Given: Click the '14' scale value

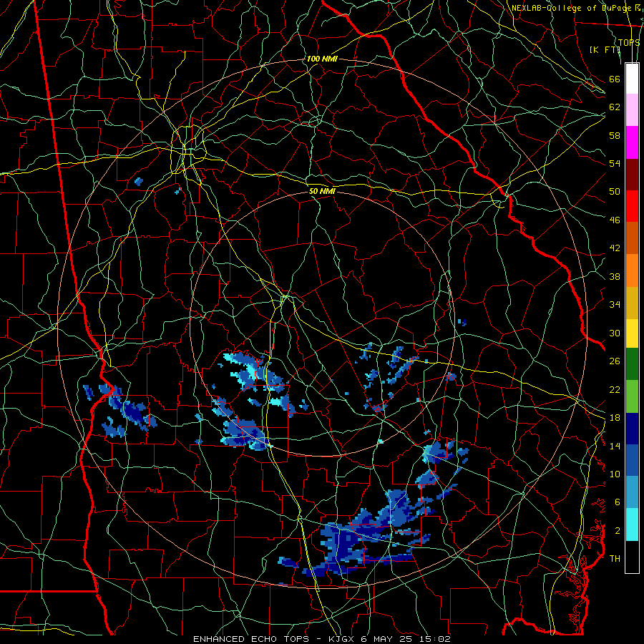Looking at the screenshot, I should (x=615, y=446).
